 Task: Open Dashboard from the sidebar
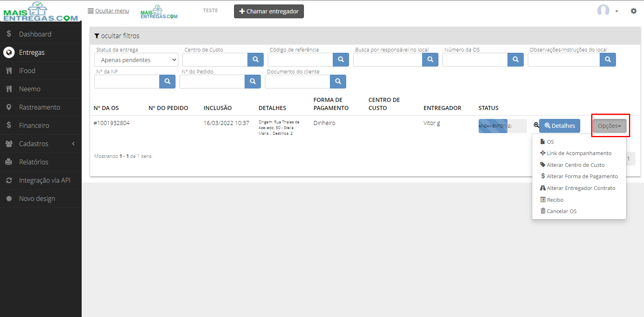[x=41, y=34]
